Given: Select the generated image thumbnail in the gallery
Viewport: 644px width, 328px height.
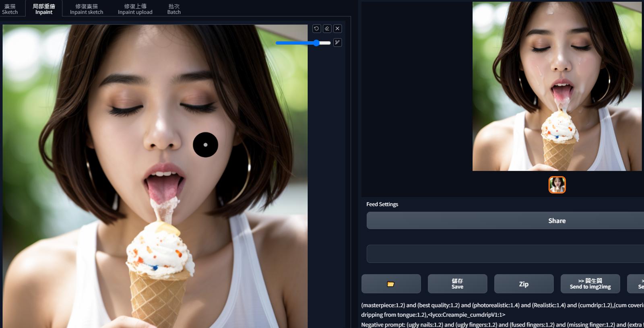Looking at the screenshot, I should coord(557,185).
